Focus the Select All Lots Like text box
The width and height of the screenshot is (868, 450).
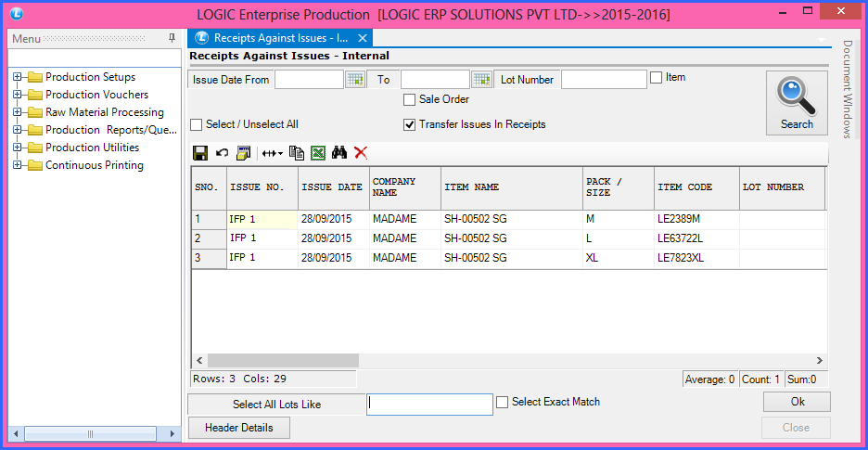point(429,404)
